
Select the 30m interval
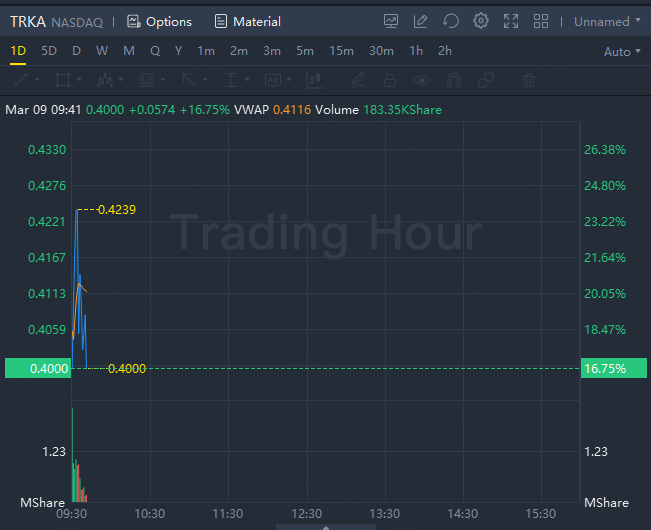(381, 51)
